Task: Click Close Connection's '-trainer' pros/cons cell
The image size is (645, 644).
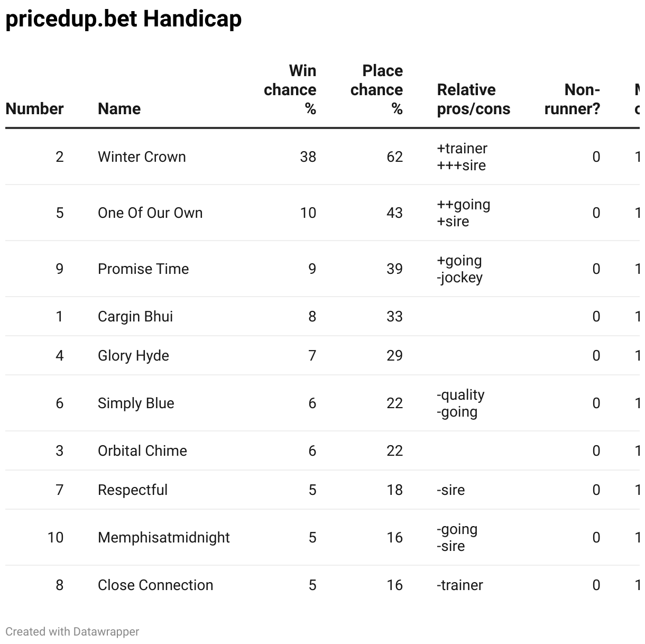Action: 460,585
